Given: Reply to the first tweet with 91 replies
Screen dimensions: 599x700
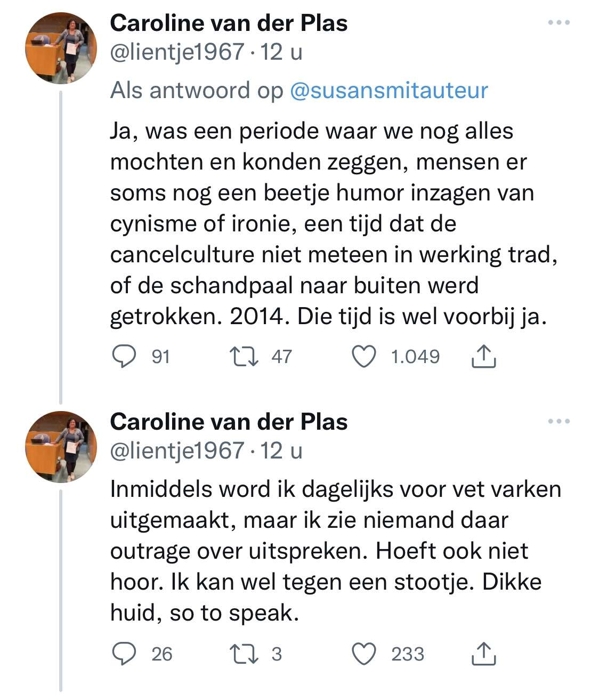Looking at the screenshot, I should pyautogui.click(x=124, y=356).
